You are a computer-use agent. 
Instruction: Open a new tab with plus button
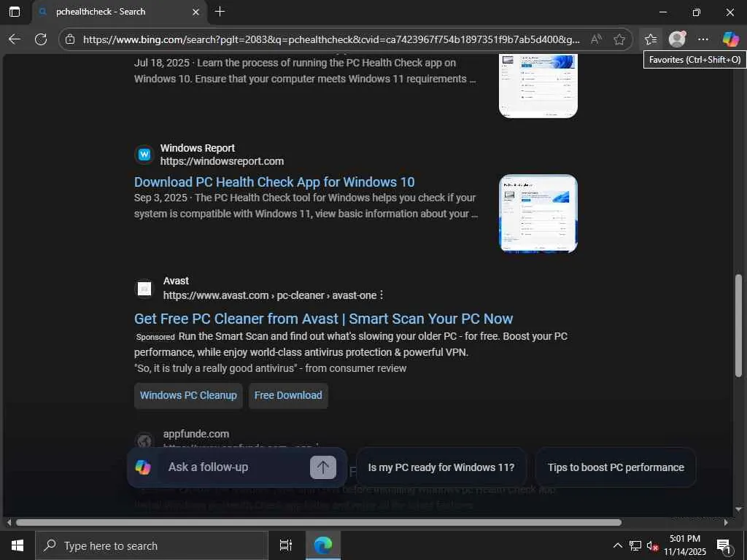[x=220, y=12]
